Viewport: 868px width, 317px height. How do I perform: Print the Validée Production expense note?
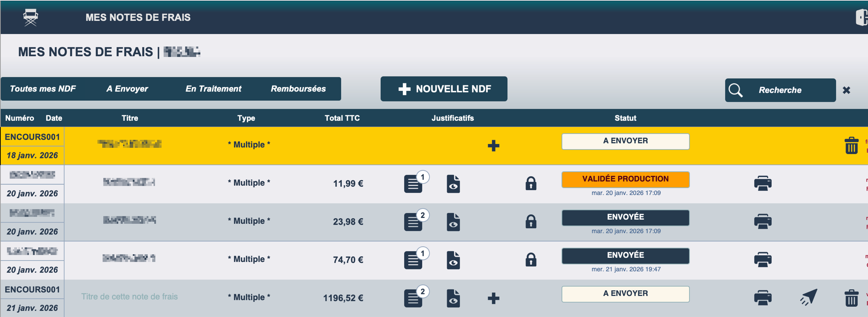[763, 183]
